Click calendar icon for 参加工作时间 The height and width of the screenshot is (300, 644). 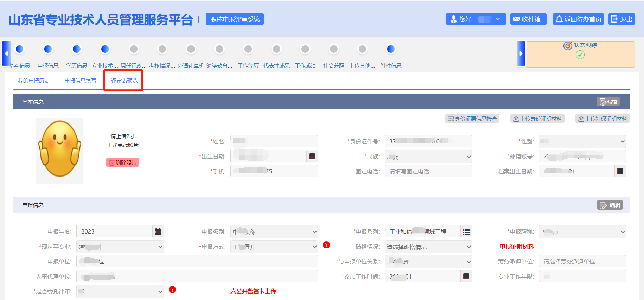(466, 276)
